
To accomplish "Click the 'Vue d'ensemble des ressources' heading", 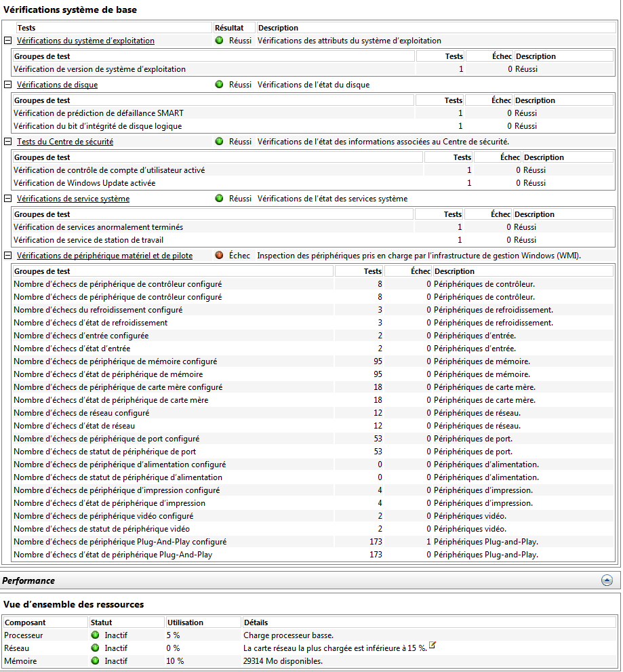I will point(74,604).
